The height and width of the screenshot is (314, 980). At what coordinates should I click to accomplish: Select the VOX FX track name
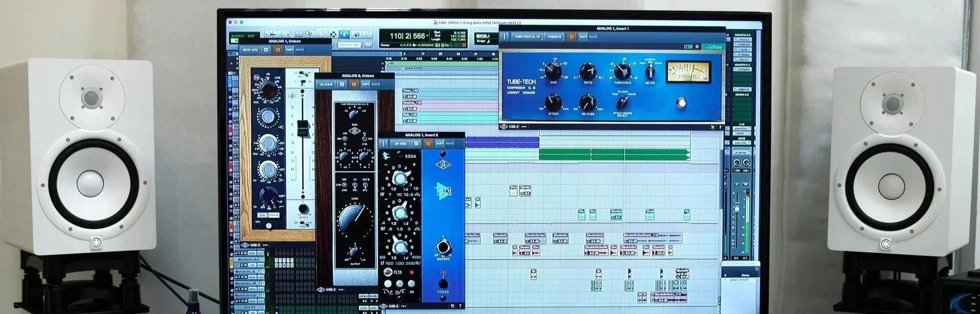coord(249,308)
